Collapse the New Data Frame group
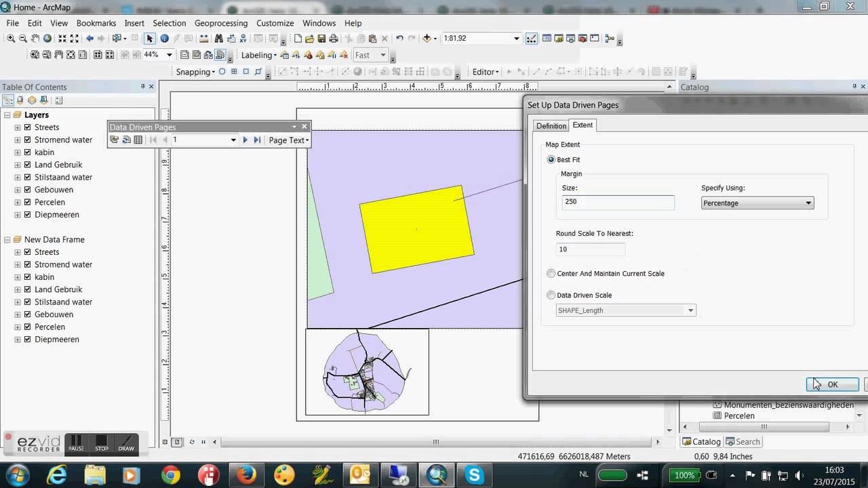This screenshot has width=868, height=488. 7,240
